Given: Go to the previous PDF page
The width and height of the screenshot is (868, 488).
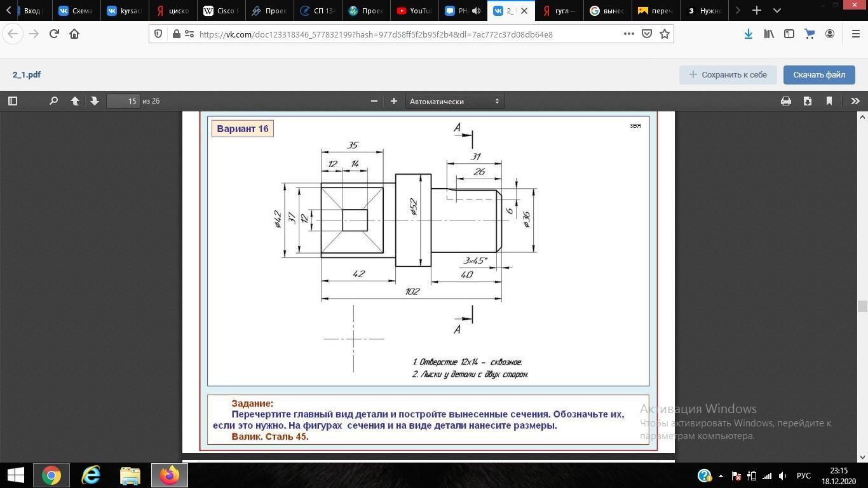Looking at the screenshot, I should click(x=75, y=101).
